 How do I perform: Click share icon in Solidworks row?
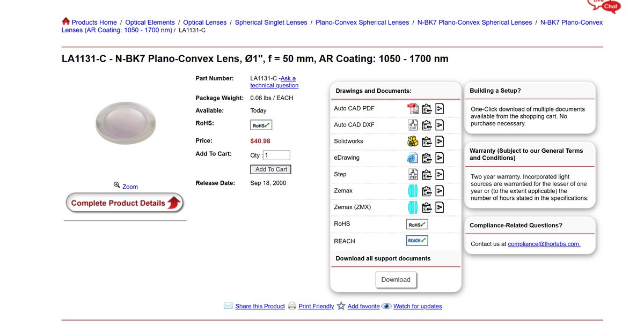tap(440, 142)
